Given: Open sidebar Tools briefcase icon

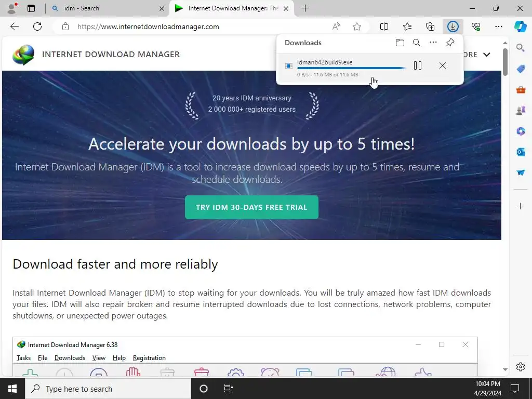Looking at the screenshot, I should (x=521, y=89).
